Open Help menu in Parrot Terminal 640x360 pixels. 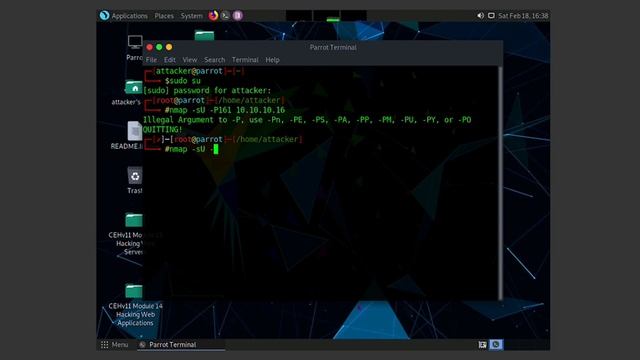point(272,60)
